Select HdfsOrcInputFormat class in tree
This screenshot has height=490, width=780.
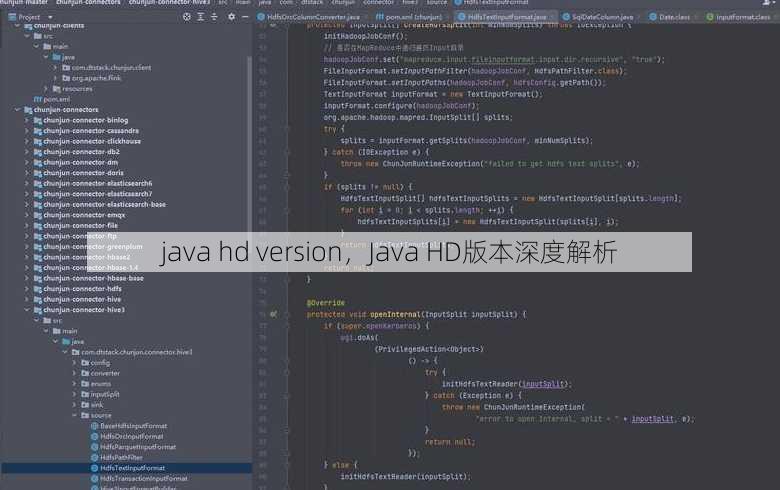pos(131,436)
